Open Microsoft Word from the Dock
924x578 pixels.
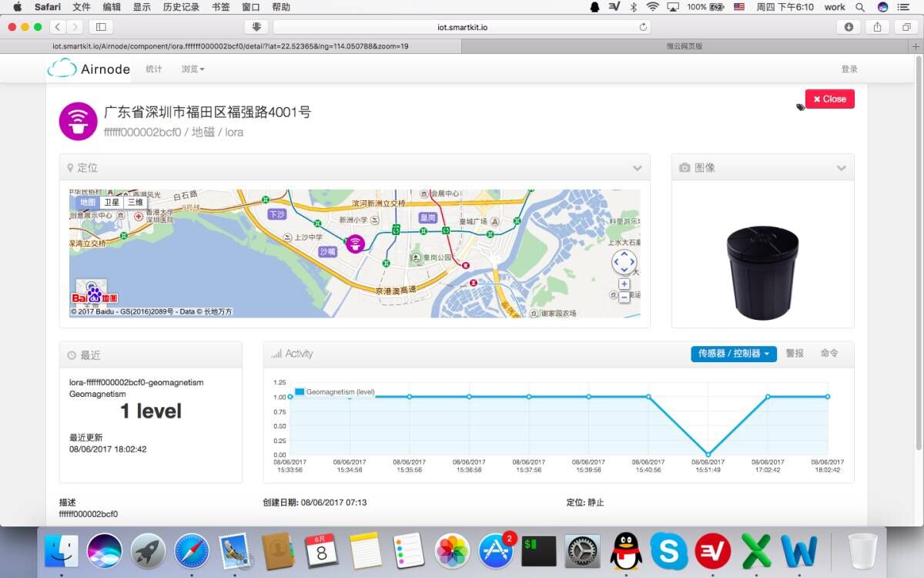click(799, 551)
